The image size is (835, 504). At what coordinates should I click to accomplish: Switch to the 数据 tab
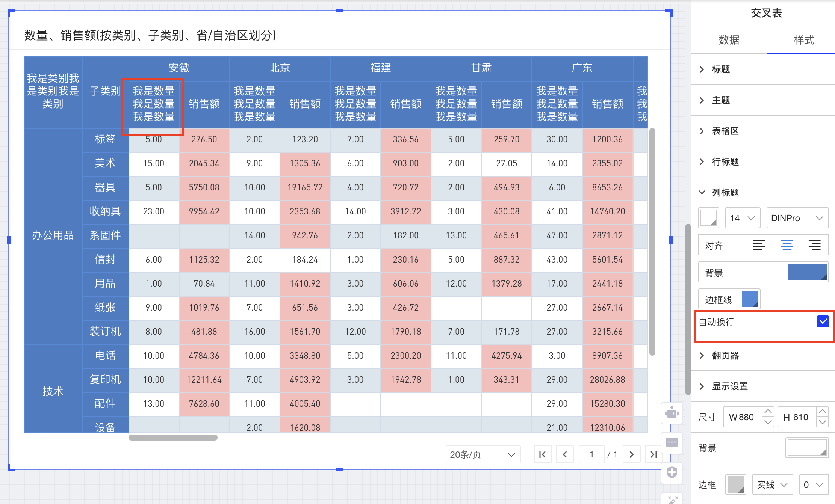click(729, 39)
